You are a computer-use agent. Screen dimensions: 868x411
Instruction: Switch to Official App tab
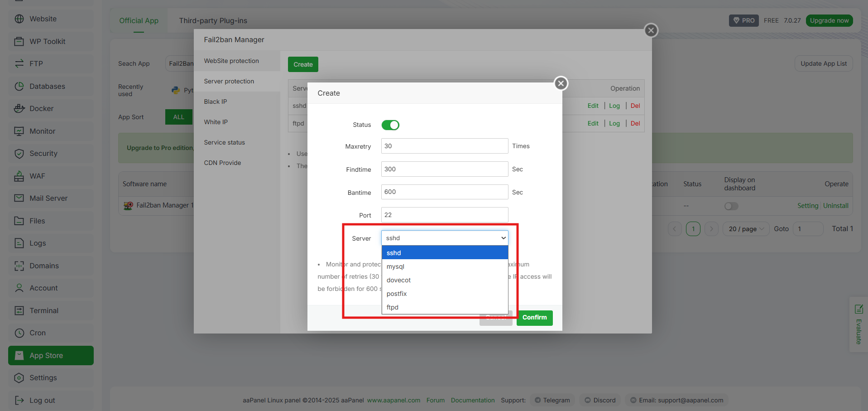(x=139, y=20)
